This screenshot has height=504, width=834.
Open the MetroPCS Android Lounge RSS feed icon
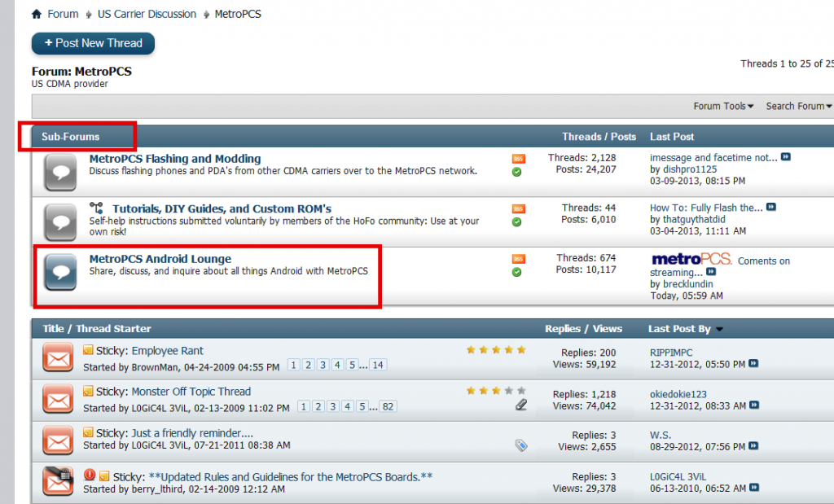coord(518,259)
